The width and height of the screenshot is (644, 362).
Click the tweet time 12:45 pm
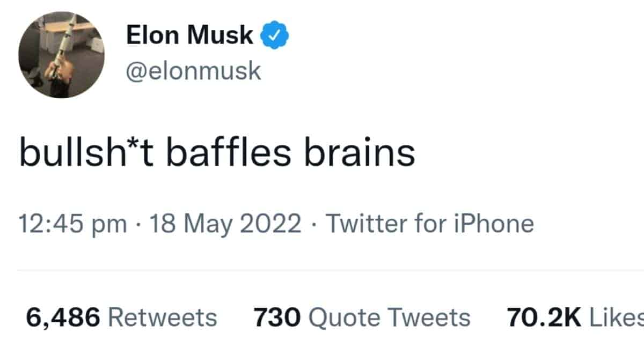[72, 224]
